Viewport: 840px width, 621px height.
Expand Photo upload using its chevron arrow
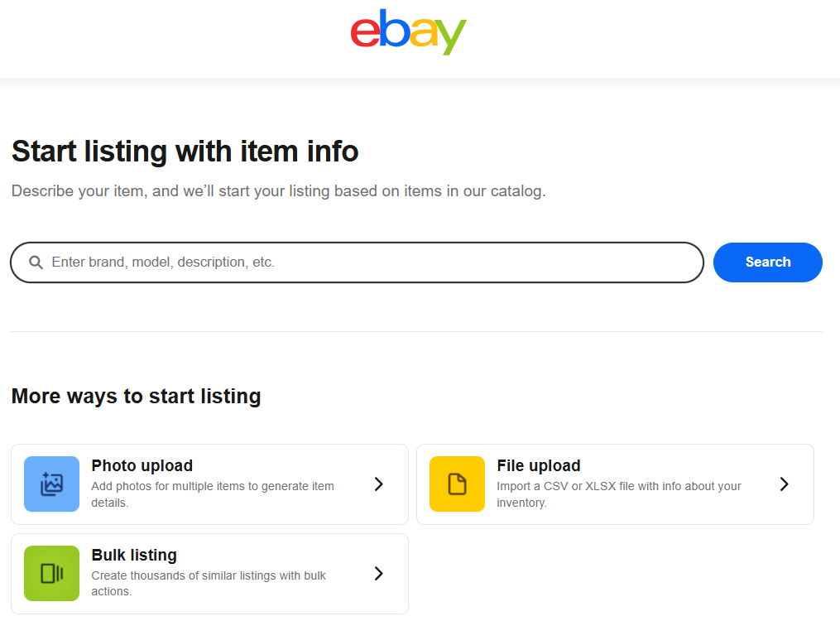point(379,484)
